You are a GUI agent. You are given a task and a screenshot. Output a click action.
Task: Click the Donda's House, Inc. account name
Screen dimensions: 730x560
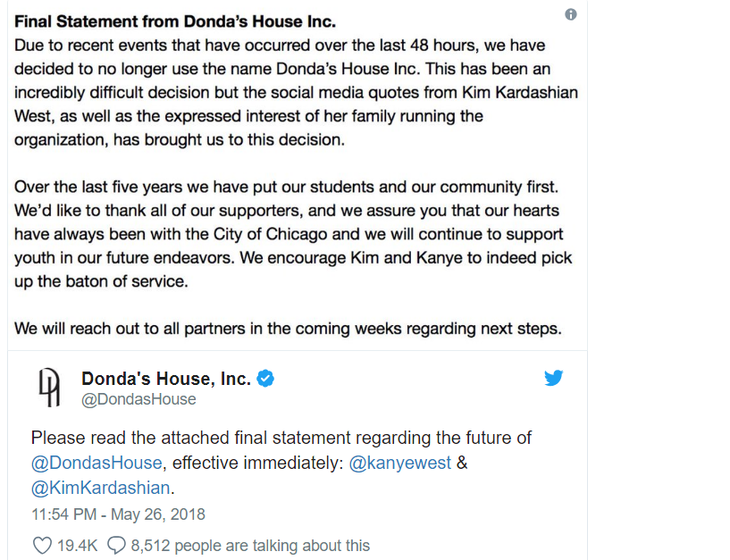coord(166,379)
